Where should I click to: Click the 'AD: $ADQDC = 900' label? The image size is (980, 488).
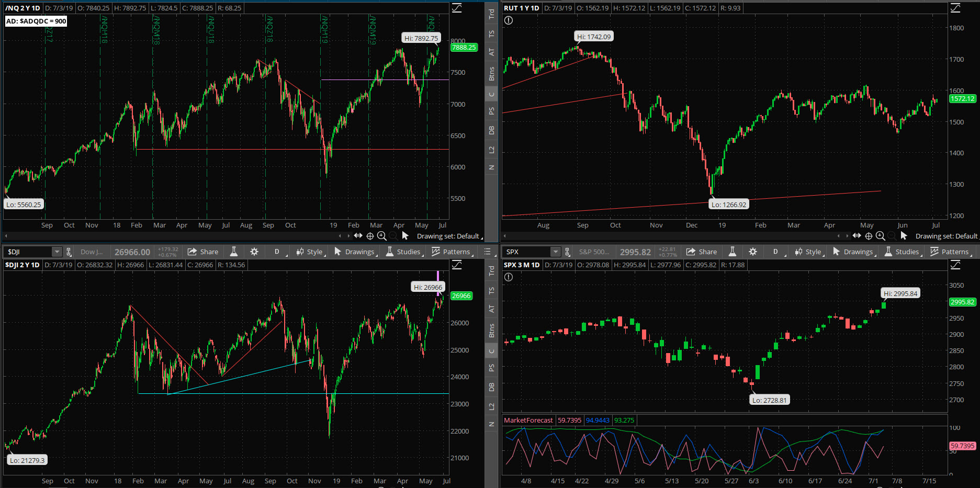click(36, 21)
